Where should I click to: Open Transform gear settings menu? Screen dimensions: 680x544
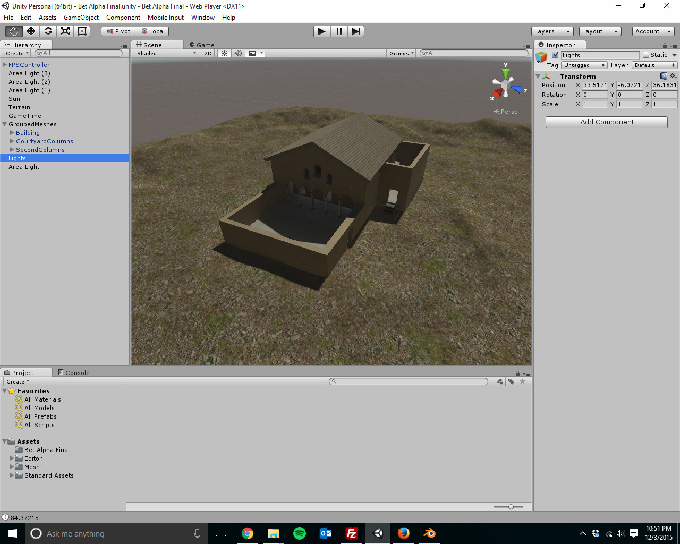coord(673,76)
